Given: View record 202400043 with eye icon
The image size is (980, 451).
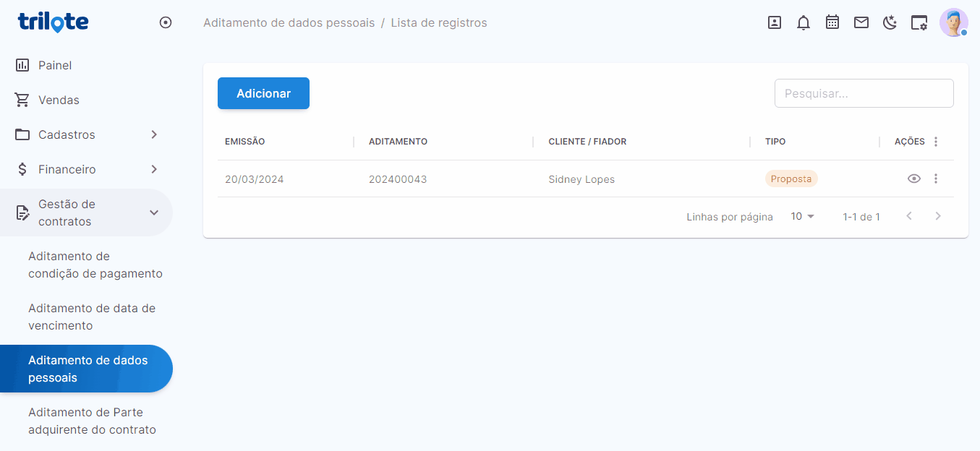Looking at the screenshot, I should click(x=914, y=179).
